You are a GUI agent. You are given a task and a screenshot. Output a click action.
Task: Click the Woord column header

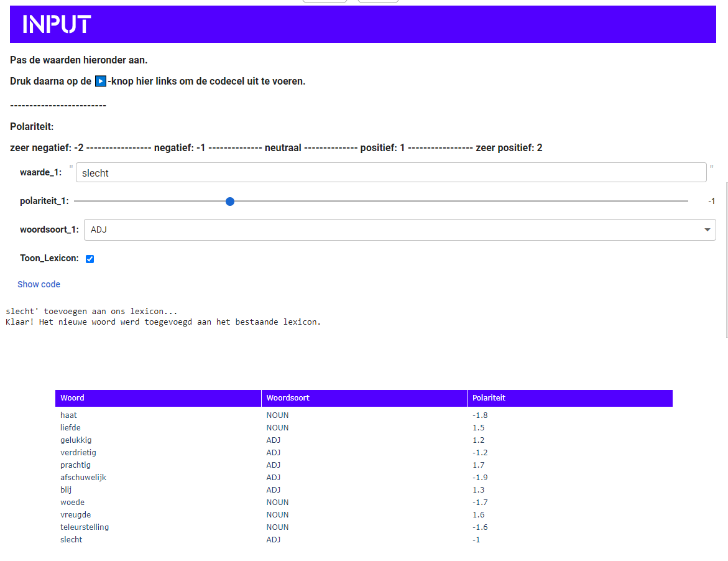click(x=158, y=398)
